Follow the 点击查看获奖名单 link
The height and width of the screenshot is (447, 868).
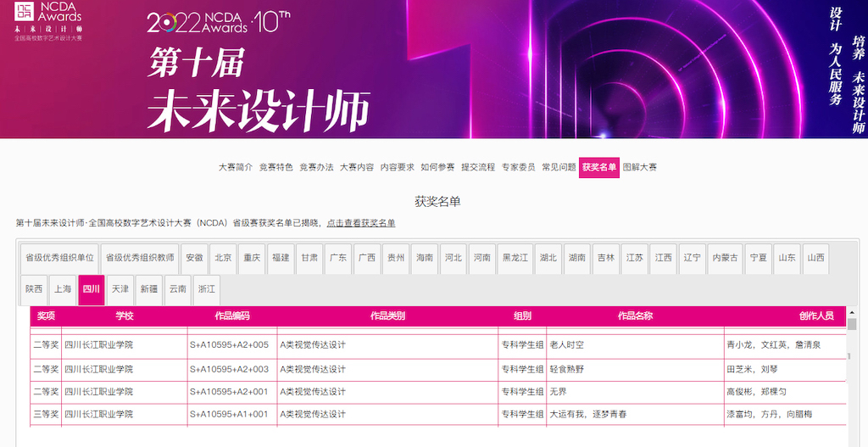pyautogui.click(x=361, y=223)
